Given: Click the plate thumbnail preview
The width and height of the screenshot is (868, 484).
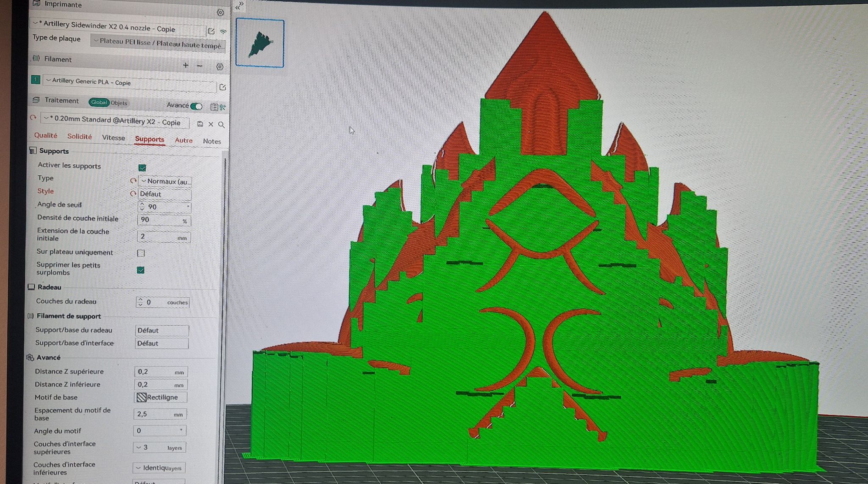Looking at the screenshot, I should (x=260, y=43).
